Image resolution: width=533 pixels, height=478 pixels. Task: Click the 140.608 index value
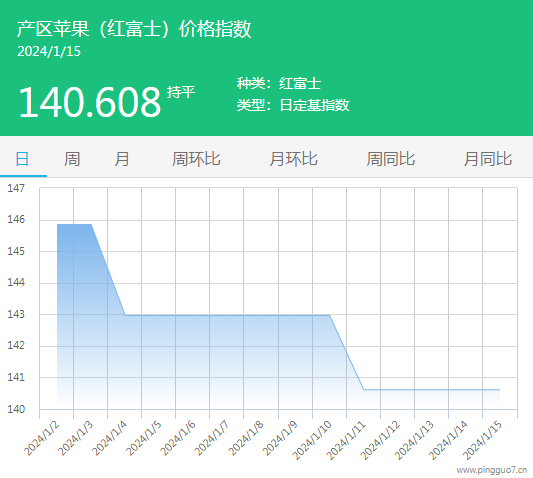point(89,102)
